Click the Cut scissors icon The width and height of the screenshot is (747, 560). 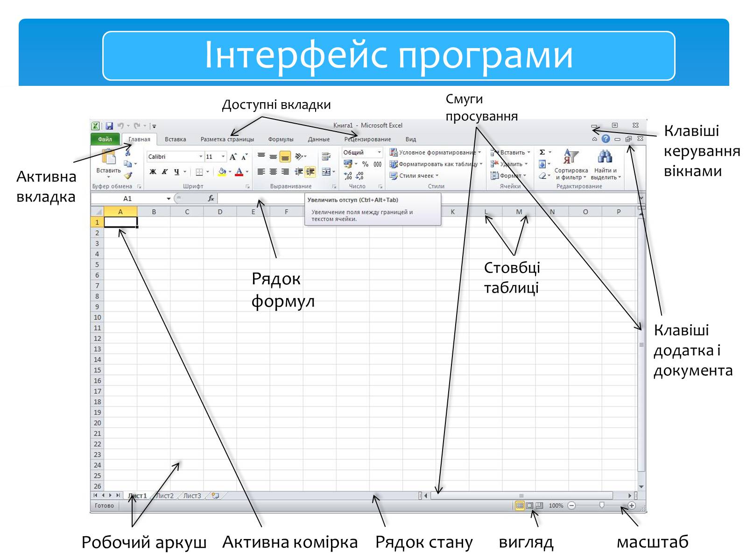tap(127, 153)
